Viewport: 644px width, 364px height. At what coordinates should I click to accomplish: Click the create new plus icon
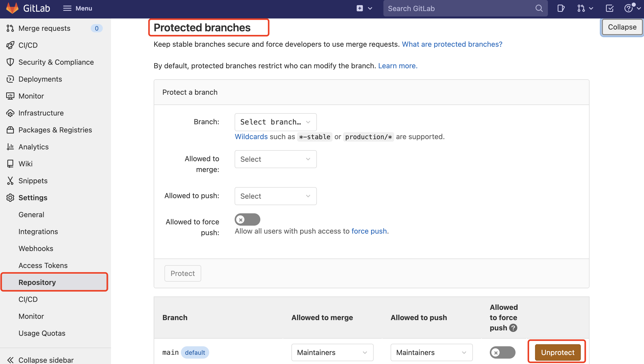[360, 8]
